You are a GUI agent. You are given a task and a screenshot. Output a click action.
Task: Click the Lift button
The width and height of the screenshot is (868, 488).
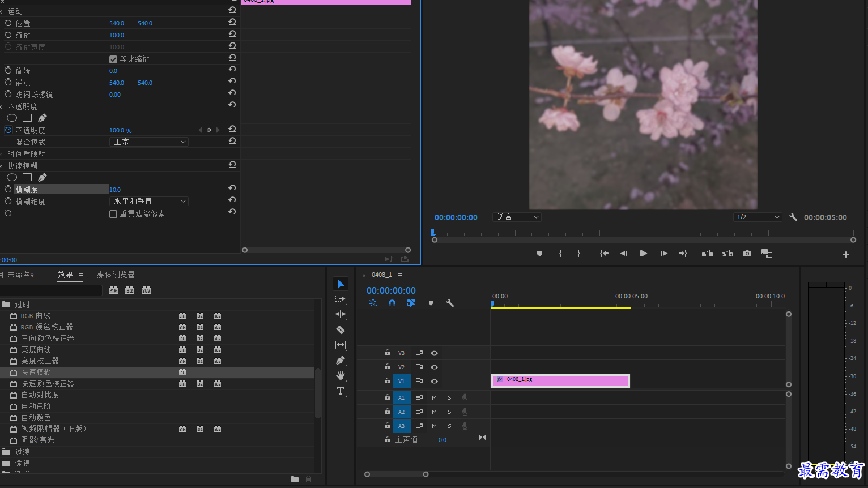[707, 254]
